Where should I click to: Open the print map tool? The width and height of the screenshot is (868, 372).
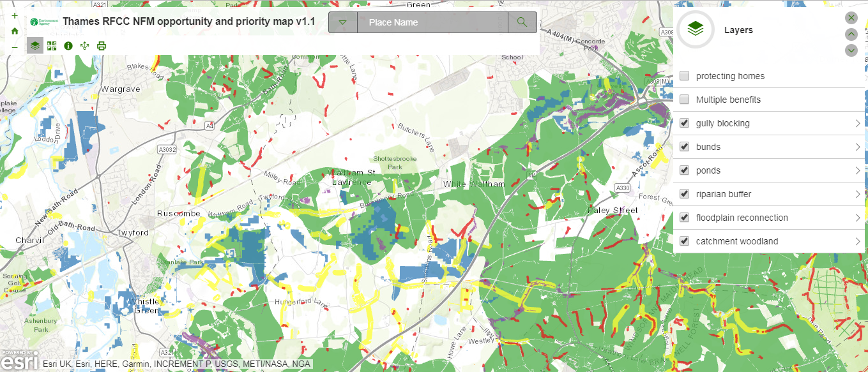pyautogui.click(x=102, y=45)
